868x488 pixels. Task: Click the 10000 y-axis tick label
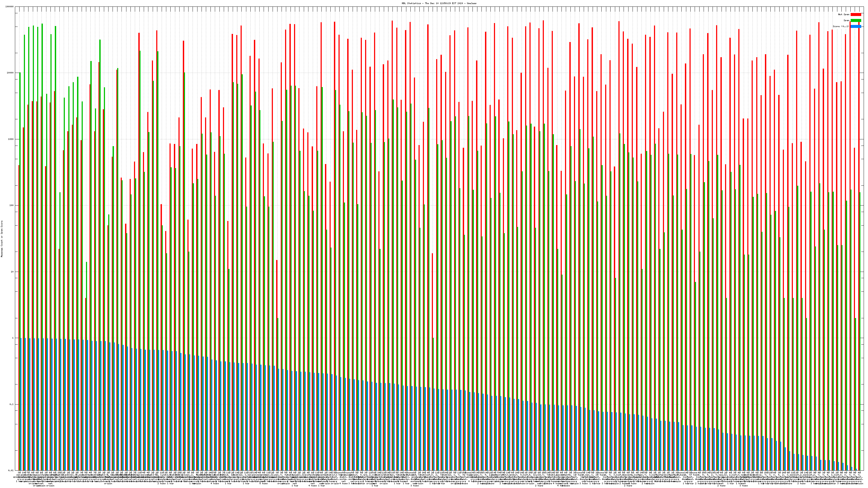(x=11, y=73)
